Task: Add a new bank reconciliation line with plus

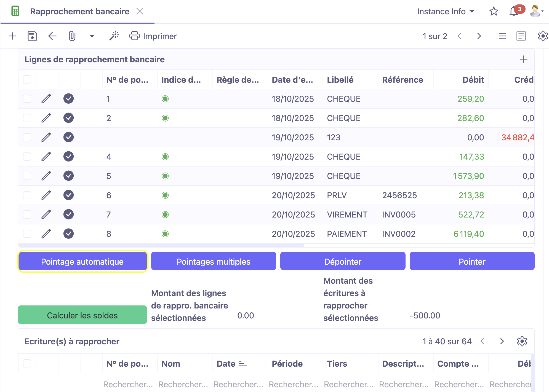Action: click(523, 59)
